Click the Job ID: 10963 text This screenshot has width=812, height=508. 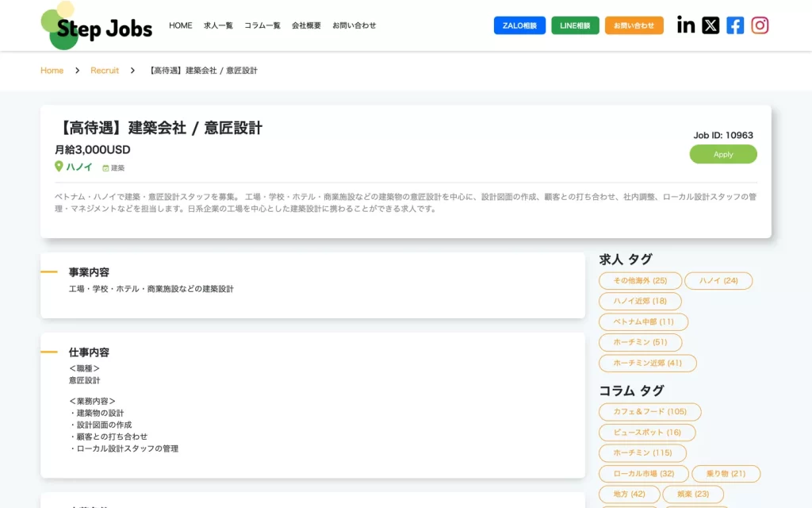click(723, 135)
